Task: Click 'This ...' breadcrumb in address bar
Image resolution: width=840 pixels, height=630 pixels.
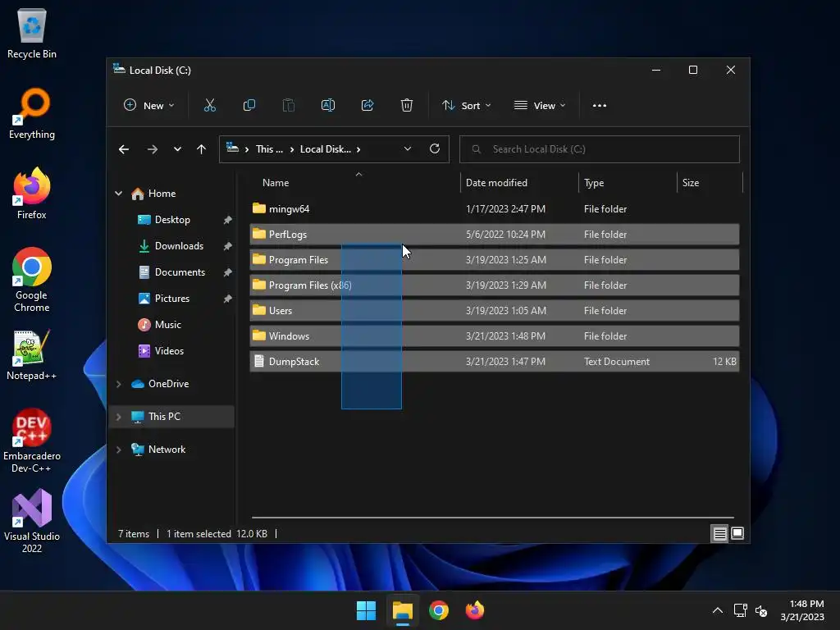Action: pos(269,149)
